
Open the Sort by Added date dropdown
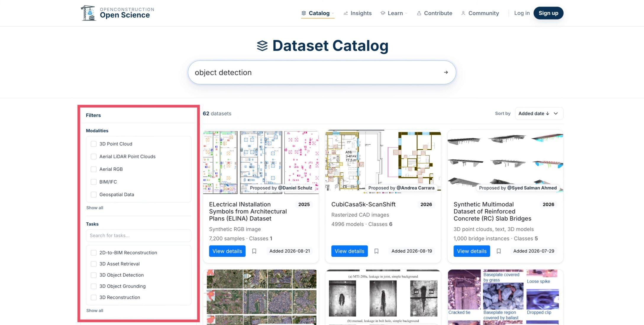click(539, 114)
